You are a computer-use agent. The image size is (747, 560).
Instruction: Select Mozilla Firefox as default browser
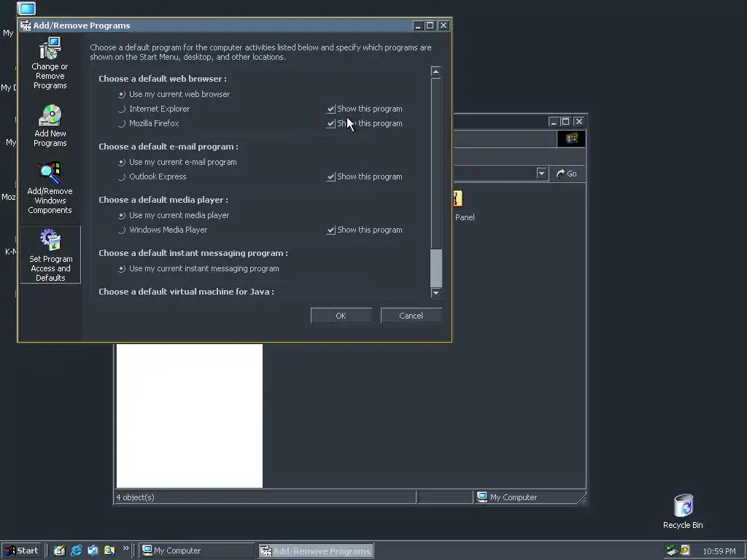click(149, 123)
